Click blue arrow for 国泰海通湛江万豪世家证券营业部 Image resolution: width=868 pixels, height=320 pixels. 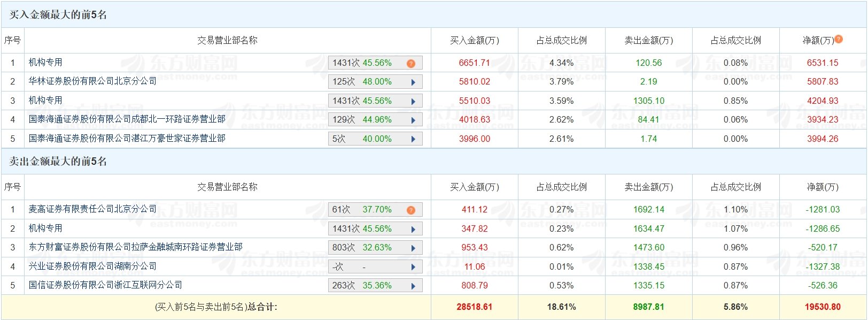pyautogui.click(x=413, y=139)
